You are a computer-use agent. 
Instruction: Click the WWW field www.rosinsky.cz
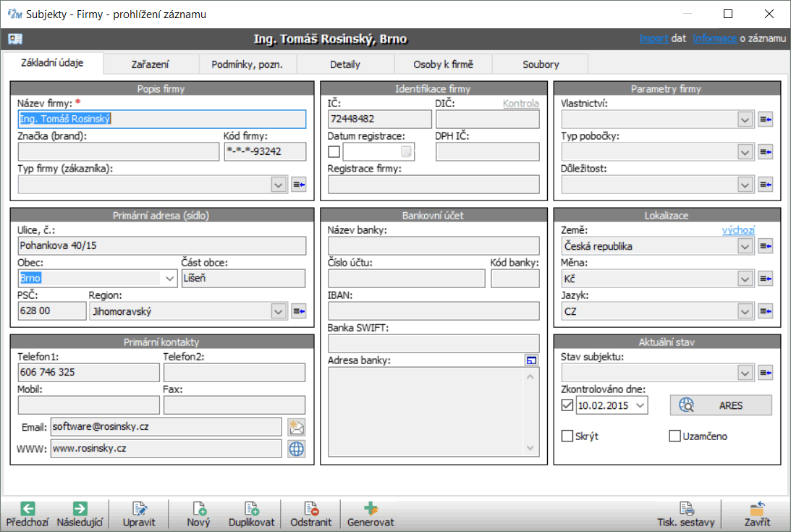click(166, 449)
